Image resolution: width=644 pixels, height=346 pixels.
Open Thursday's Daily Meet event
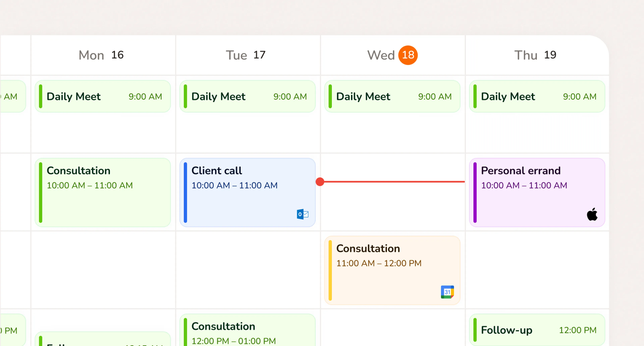tap(537, 96)
